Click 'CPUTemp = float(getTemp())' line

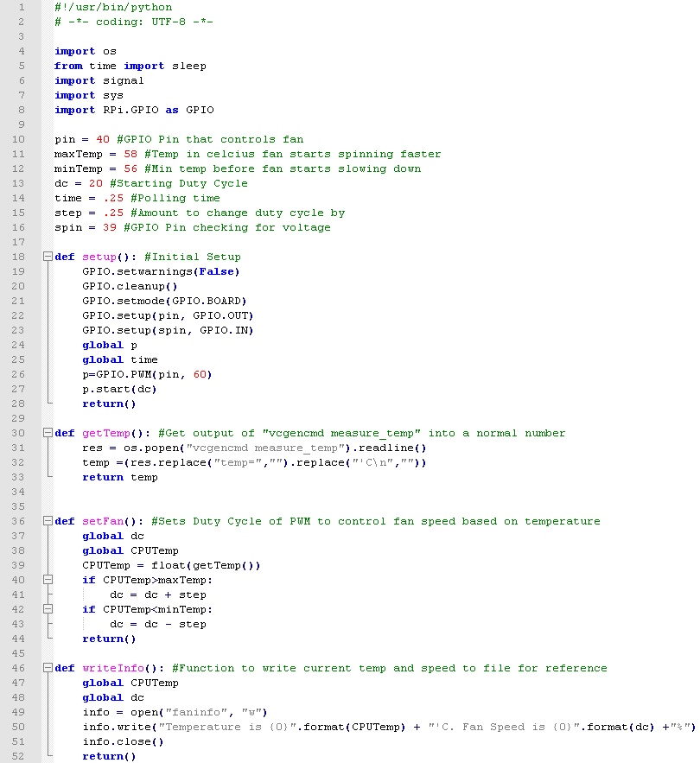click(x=171, y=565)
